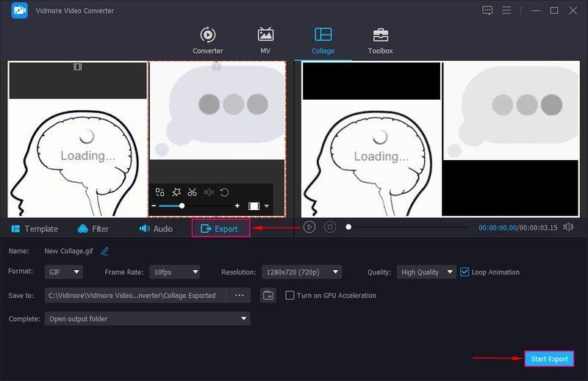This screenshot has width=588, height=381.
Task: Open the Filter tab
Action: pyautogui.click(x=93, y=228)
